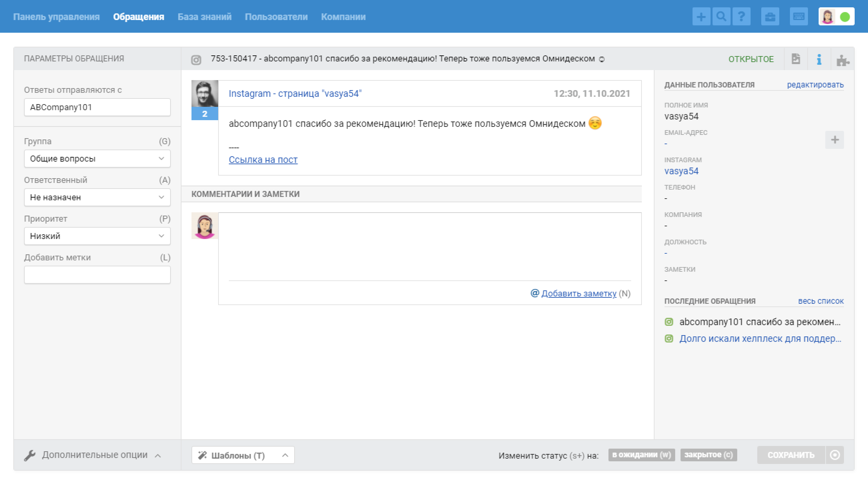Click the 'Добавить заметку' link

578,293
